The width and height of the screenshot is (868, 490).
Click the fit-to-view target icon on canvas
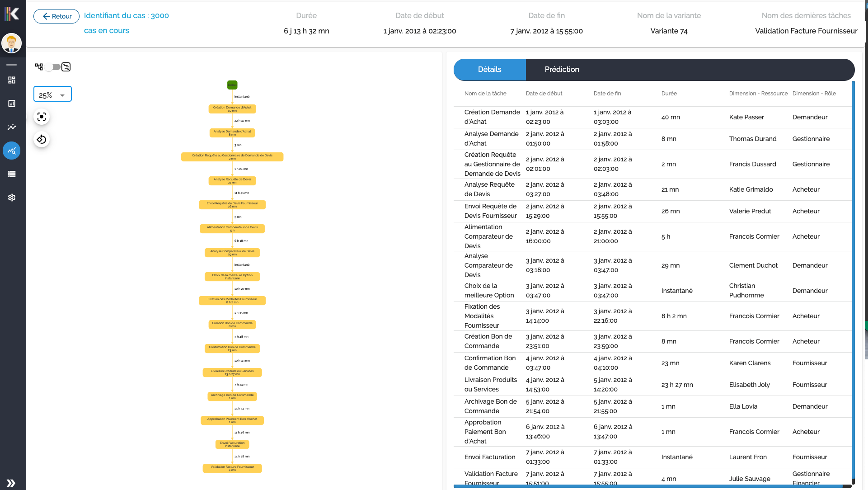click(42, 117)
